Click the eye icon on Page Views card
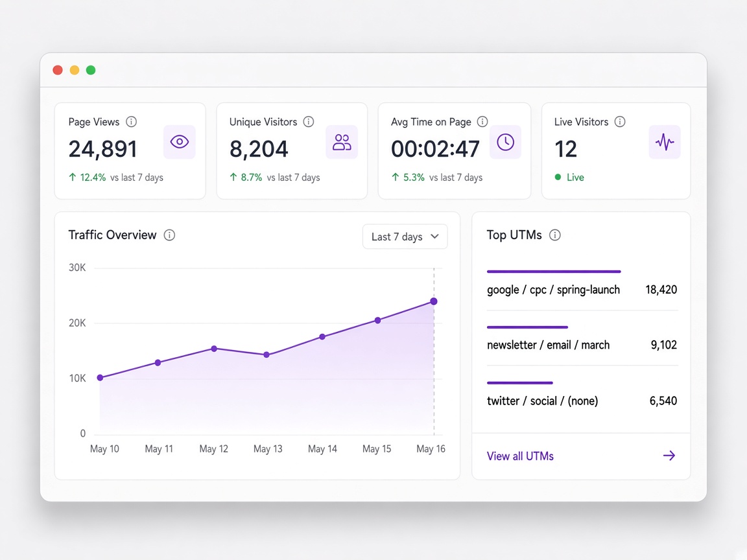 click(180, 142)
